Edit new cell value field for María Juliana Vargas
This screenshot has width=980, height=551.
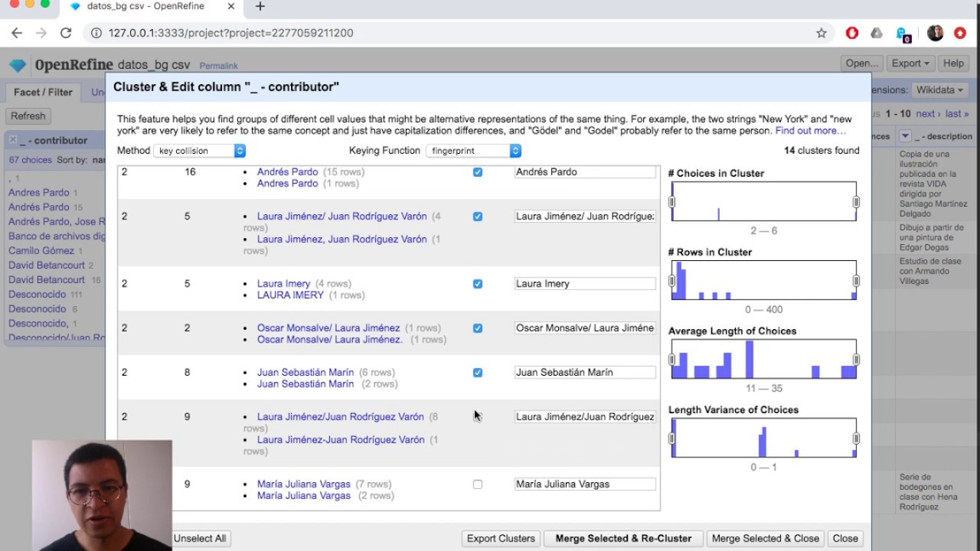click(585, 484)
